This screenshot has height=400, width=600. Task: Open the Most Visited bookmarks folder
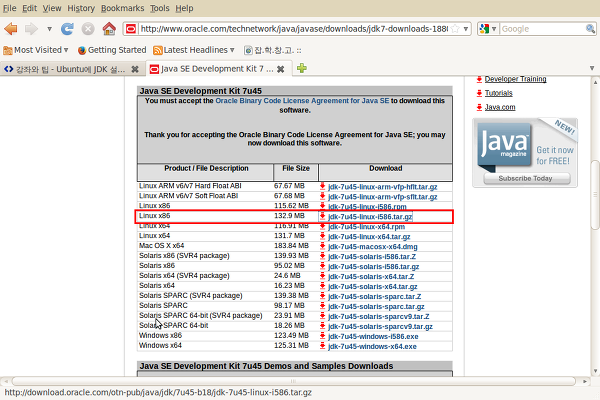tap(36, 50)
